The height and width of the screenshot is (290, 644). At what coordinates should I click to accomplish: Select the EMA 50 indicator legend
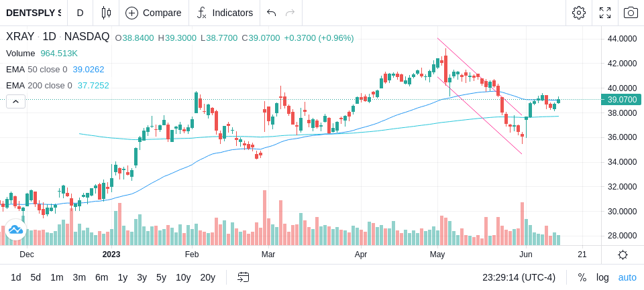55,70
